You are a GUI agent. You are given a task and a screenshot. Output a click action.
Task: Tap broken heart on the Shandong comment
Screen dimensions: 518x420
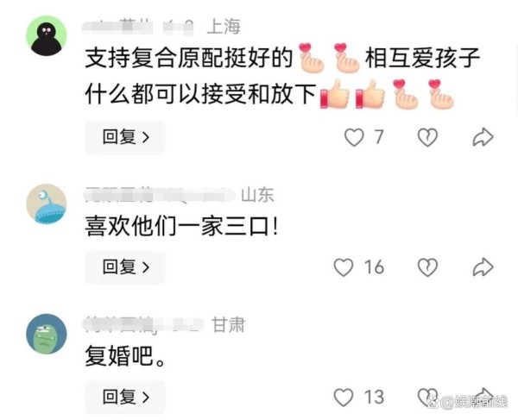coord(427,266)
